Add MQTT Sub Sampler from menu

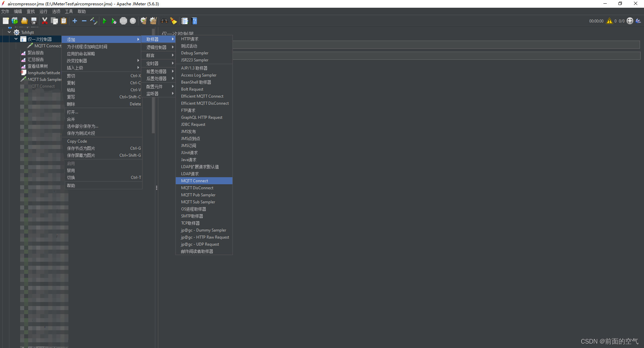click(204, 202)
